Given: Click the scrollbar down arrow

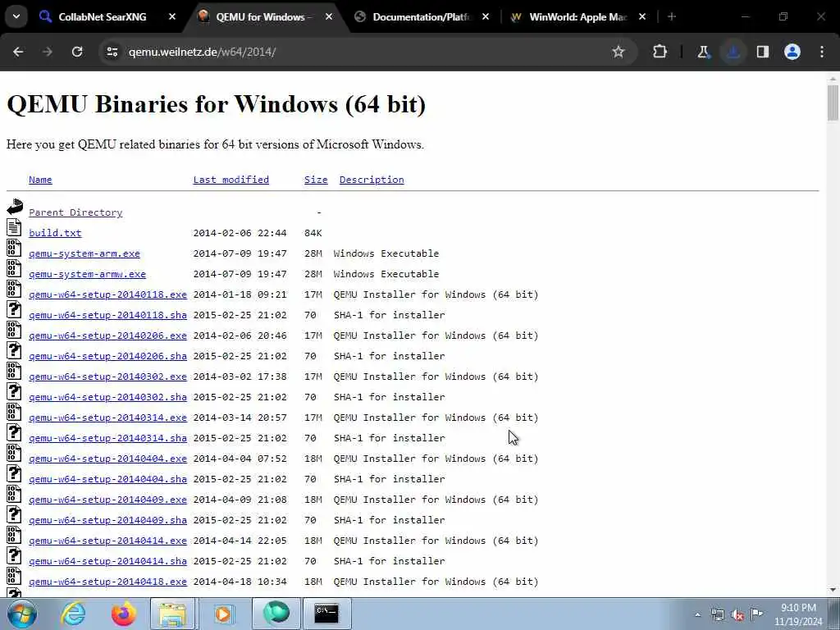Looking at the screenshot, I should click(833, 590).
